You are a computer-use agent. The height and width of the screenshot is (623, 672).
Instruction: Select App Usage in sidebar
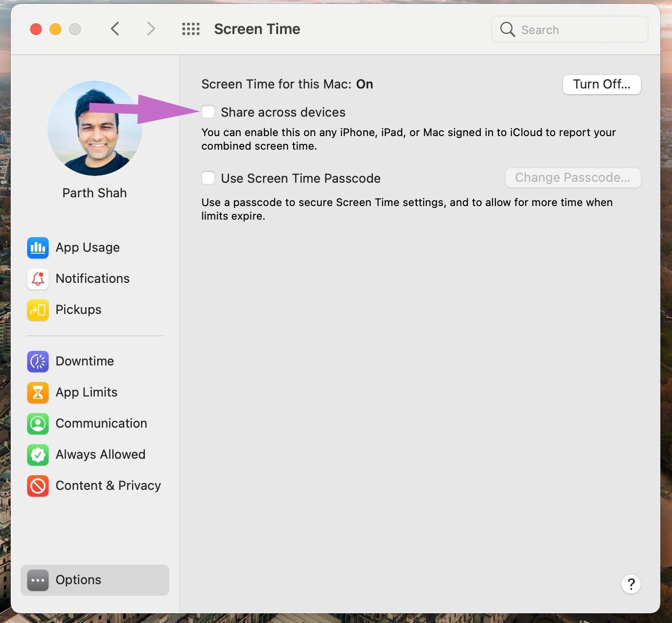point(88,248)
